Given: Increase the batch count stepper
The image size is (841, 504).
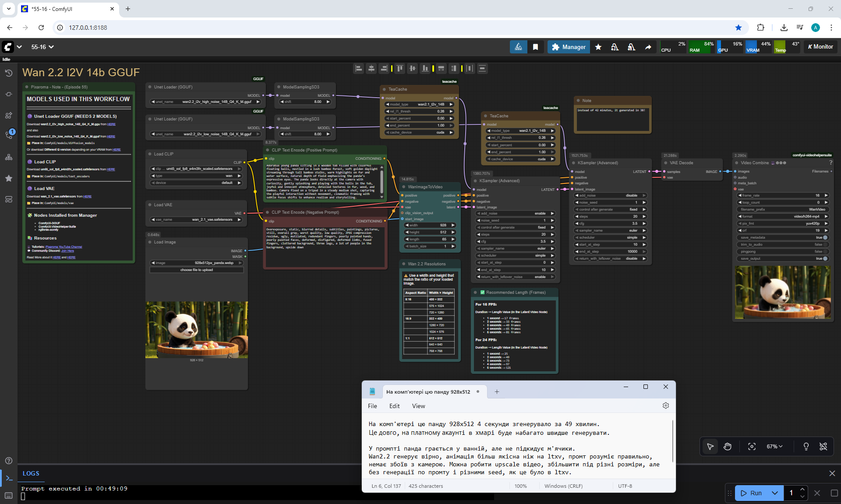Looking at the screenshot, I should coord(802,490).
